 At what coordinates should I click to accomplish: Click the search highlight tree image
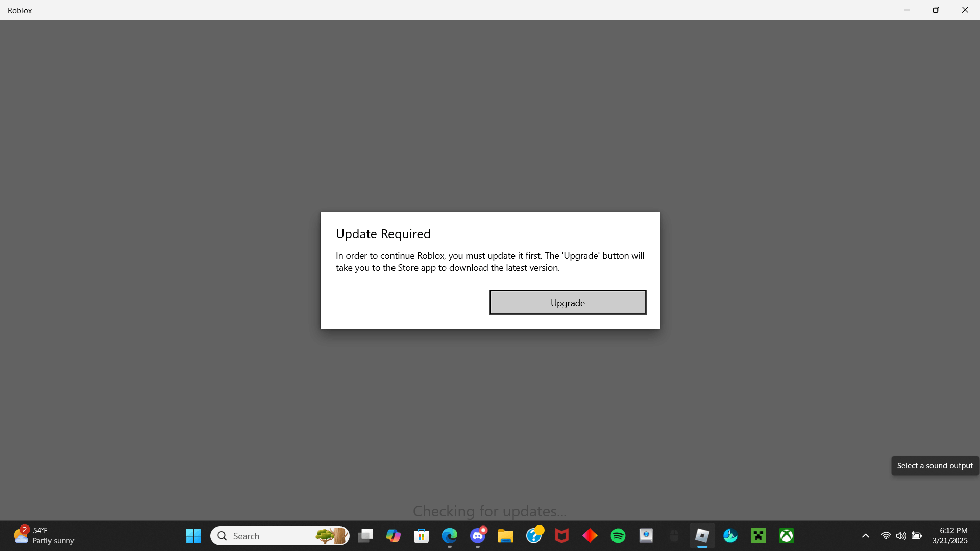tap(332, 536)
